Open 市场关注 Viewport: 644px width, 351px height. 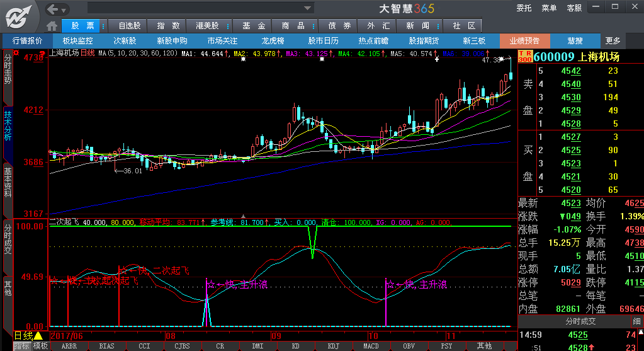222,41
